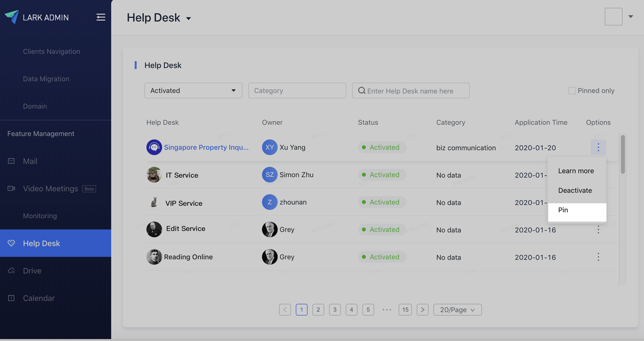Click the Lark Admin logo icon
Viewport: 644px width, 341px height.
click(x=11, y=17)
